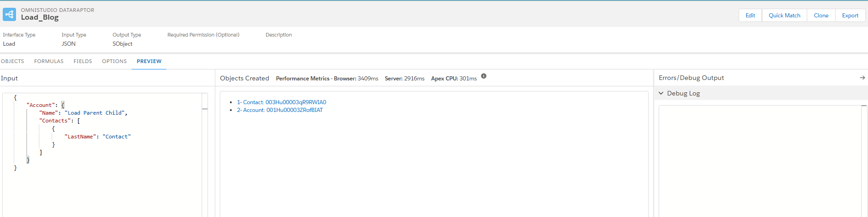The width and height of the screenshot is (868, 217).
Task: Click the OmniStudio DataRaptor icon
Action: [x=9, y=14]
